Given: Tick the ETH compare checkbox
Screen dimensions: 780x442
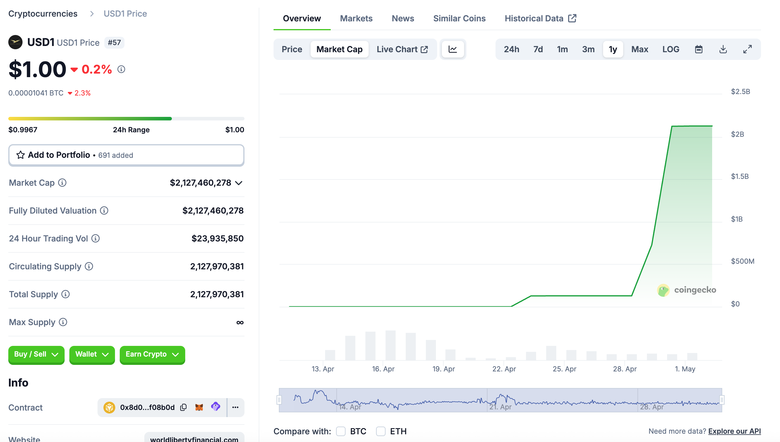Looking at the screenshot, I should pos(381,431).
